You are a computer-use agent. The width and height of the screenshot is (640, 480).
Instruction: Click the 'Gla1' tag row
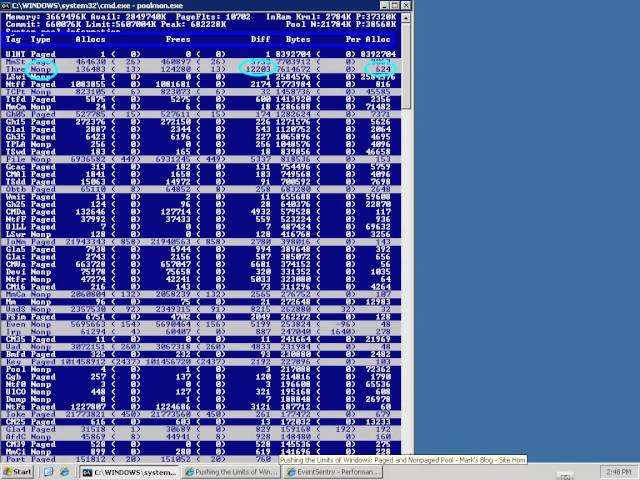pos(200,129)
